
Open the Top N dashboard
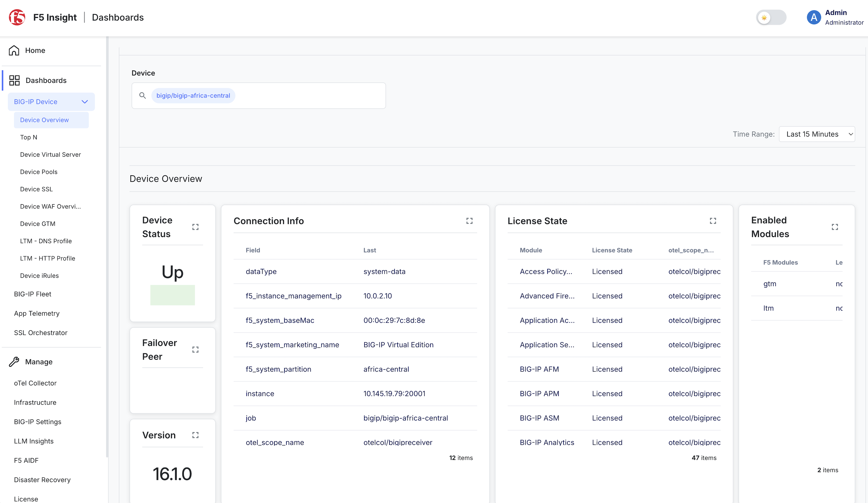pos(29,137)
